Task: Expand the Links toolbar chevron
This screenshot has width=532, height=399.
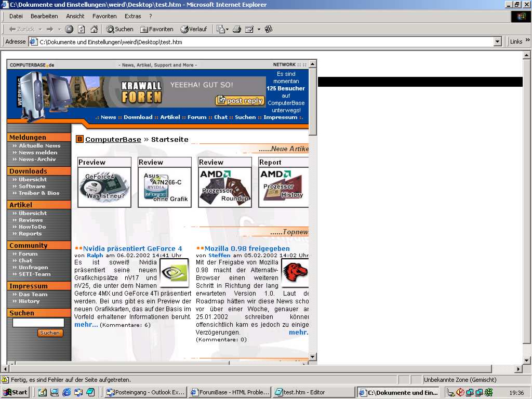Action: pos(528,40)
